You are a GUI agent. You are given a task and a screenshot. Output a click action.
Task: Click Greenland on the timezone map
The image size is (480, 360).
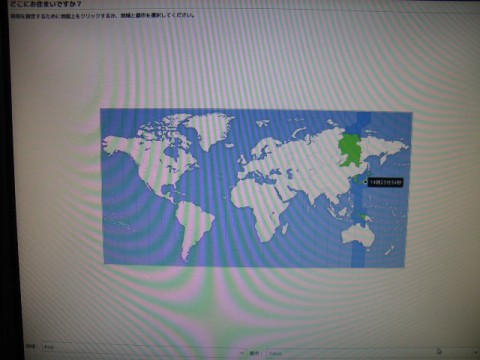[212, 129]
